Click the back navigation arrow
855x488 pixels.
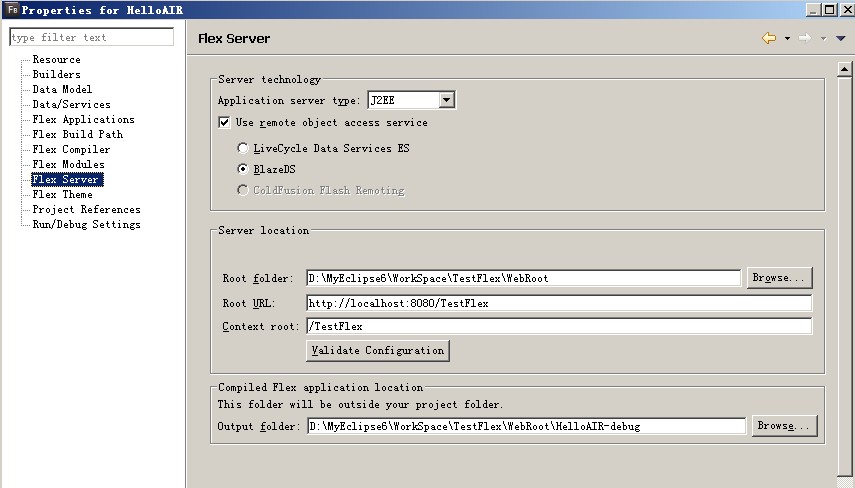click(768, 38)
